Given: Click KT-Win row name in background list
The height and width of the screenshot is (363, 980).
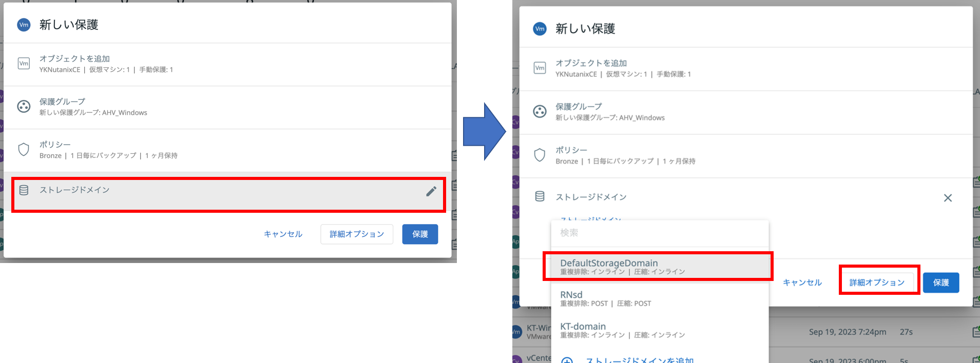Looking at the screenshot, I should [539, 328].
